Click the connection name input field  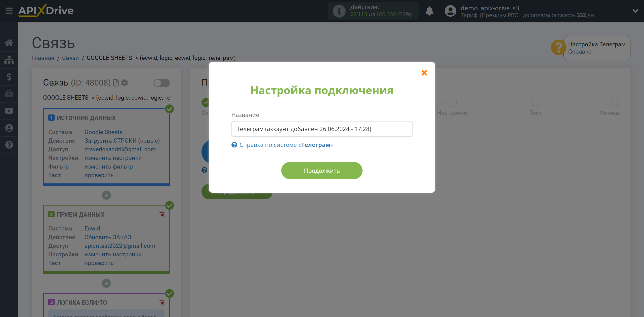tap(322, 129)
